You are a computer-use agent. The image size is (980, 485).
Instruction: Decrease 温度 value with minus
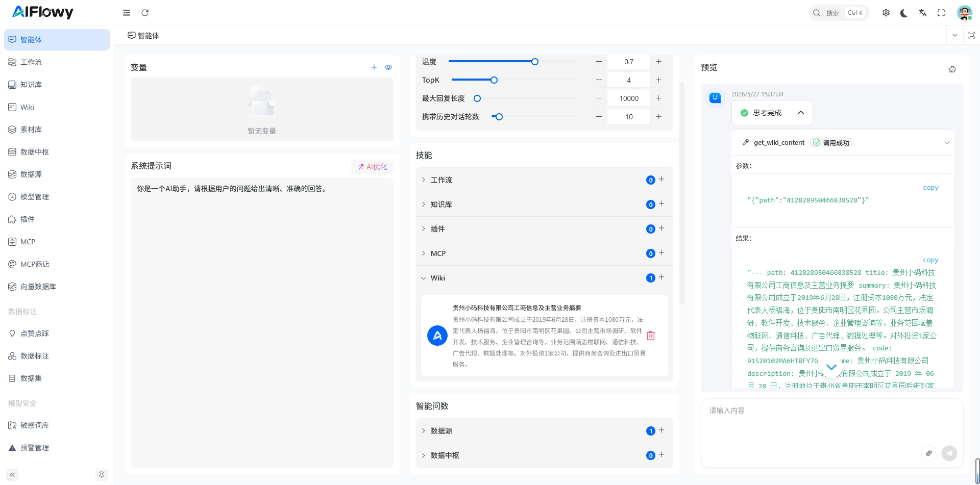pyautogui.click(x=599, y=62)
